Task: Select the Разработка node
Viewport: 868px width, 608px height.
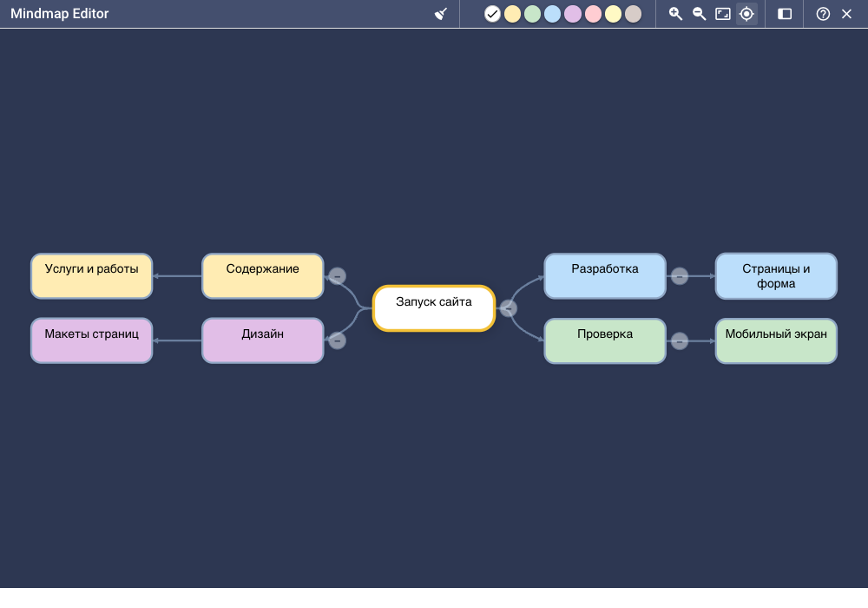Action: point(604,275)
